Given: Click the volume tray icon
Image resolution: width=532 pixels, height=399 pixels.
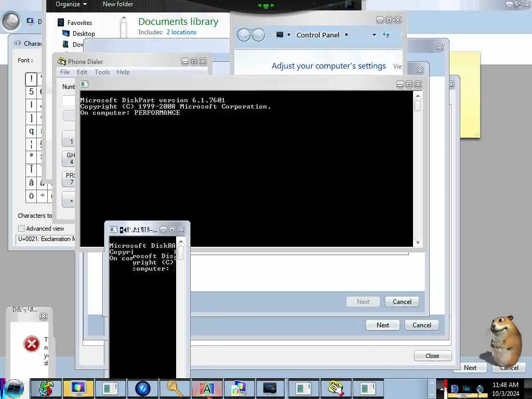Looking at the screenshot, I should point(480,389).
